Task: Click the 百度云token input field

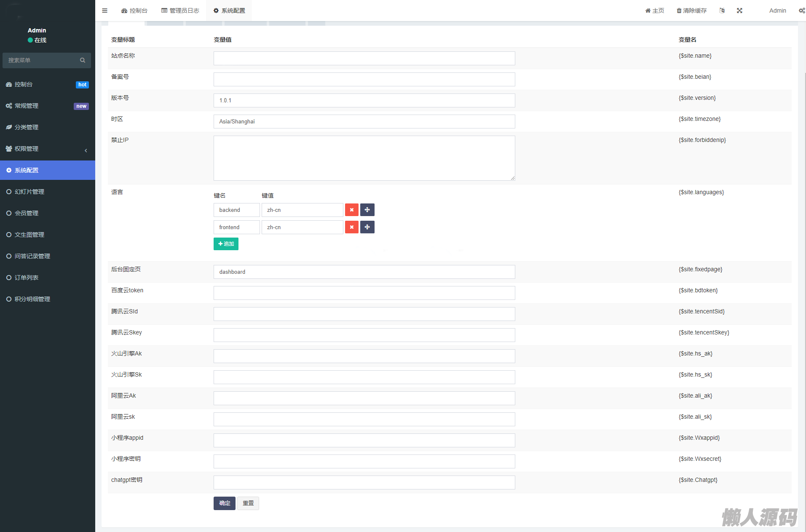Action: (364, 293)
